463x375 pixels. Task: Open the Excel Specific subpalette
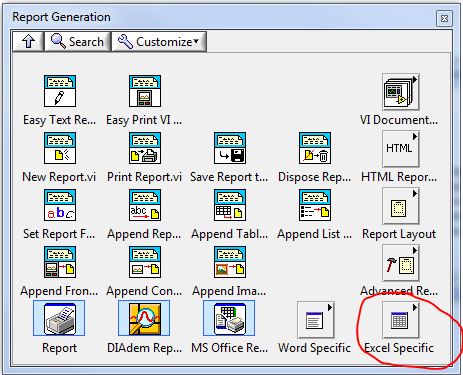400,320
